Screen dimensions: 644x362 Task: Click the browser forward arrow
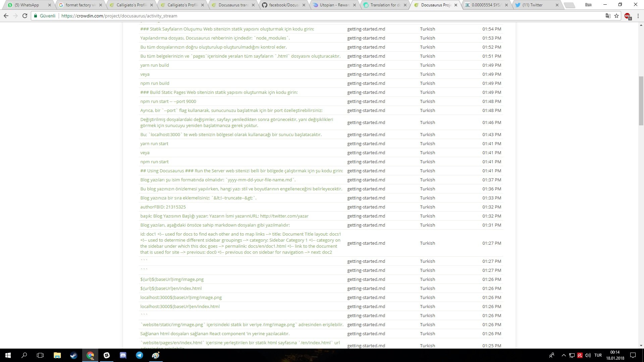coord(15,16)
